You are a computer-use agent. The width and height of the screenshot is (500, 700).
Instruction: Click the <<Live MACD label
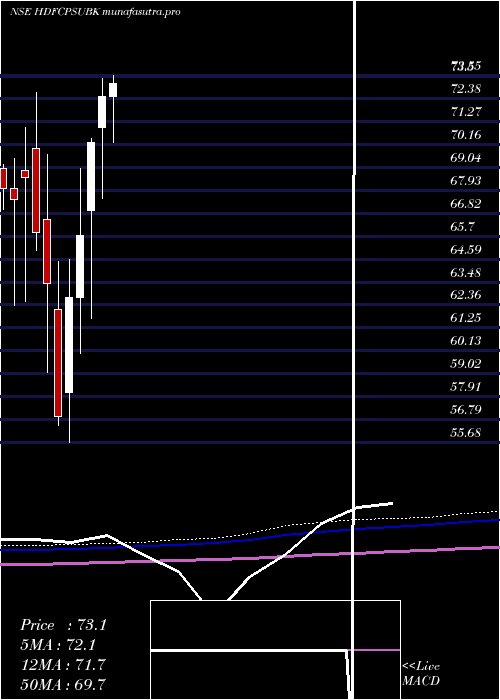[421, 674]
